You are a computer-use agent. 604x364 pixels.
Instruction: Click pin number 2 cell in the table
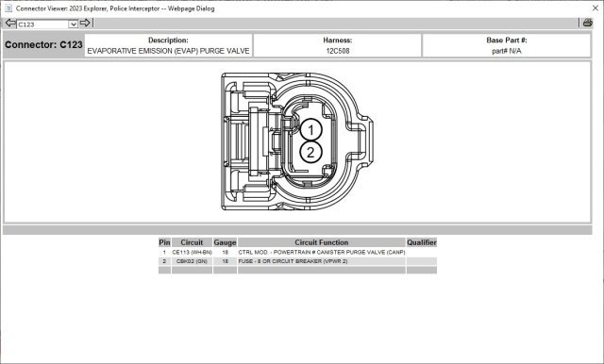pos(164,261)
